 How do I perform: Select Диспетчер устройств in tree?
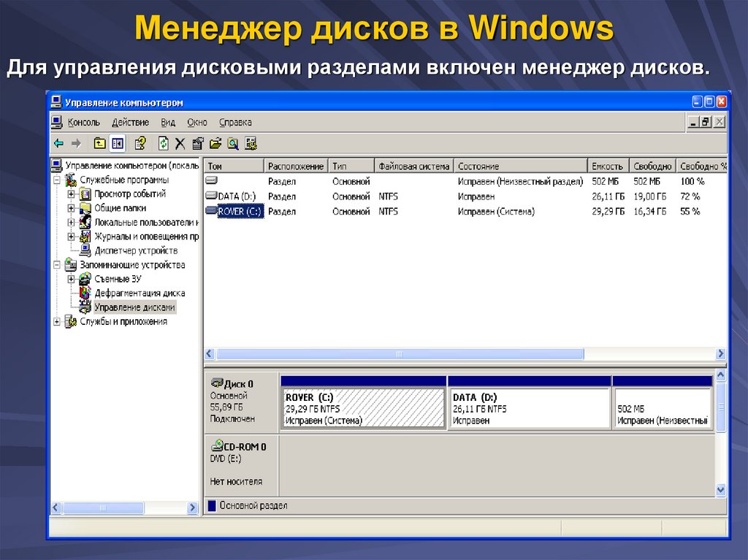[x=136, y=250]
